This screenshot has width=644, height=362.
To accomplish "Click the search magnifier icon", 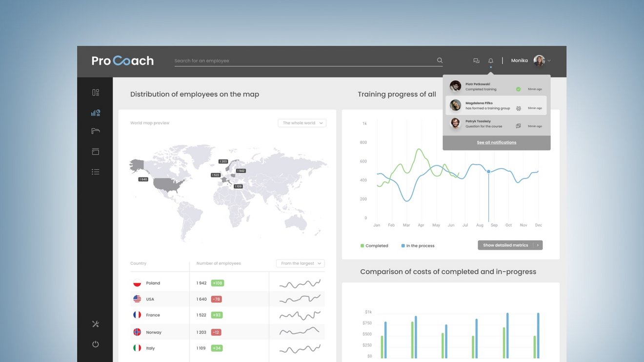I will pyautogui.click(x=440, y=60).
